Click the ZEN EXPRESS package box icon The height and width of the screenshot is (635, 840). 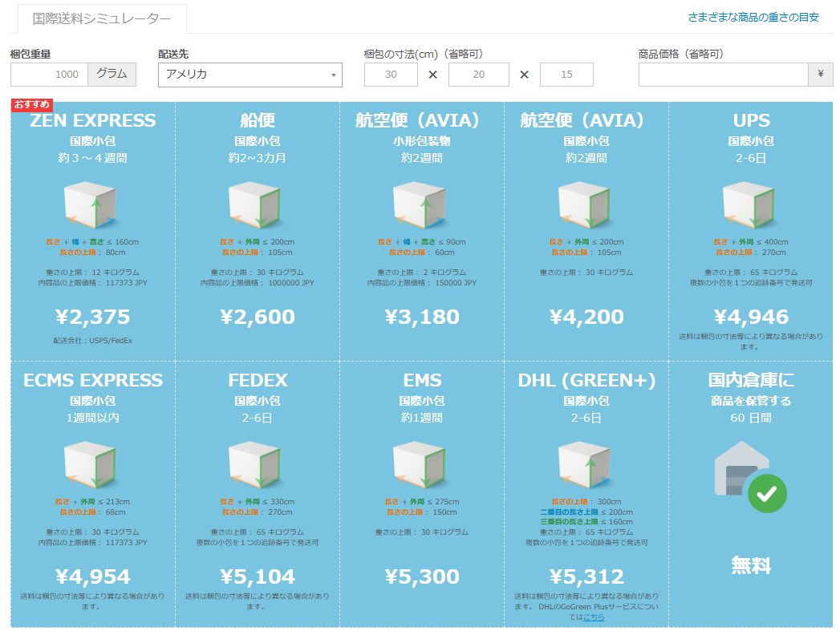(91, 205)
